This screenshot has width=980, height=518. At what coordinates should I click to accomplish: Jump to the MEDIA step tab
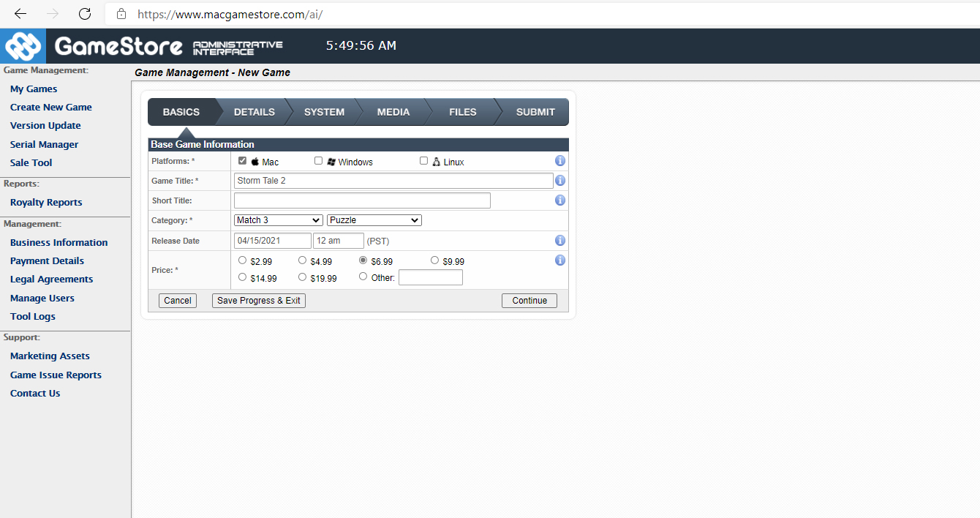393,112
